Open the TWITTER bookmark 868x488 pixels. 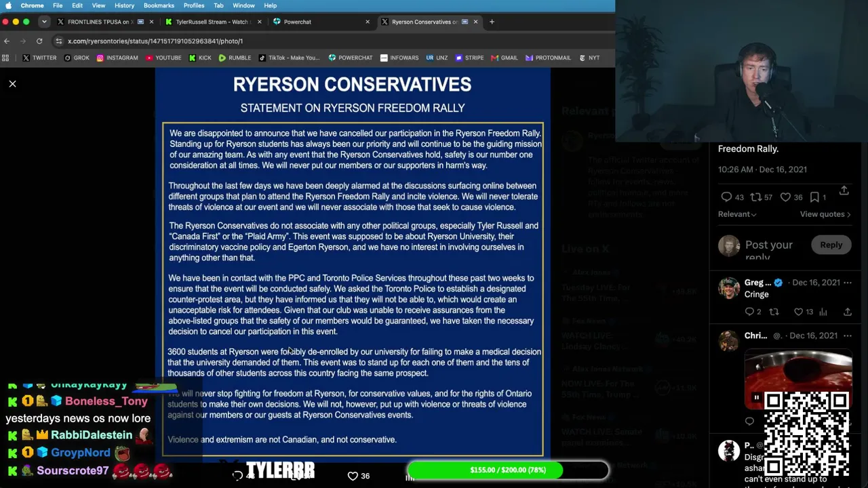click(39, 58)
